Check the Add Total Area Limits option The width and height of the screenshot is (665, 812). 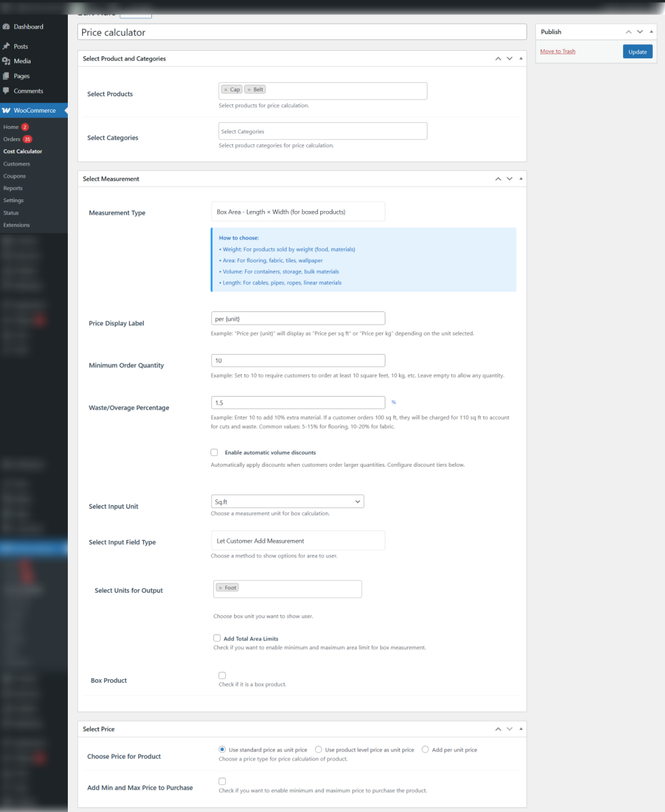[217, 638]
